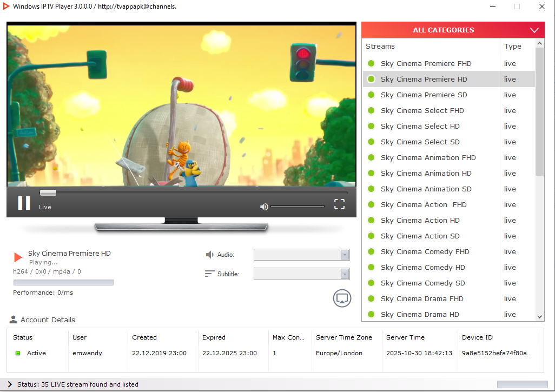Screen dimensions: 555x392
Task: Pause the live video playback
Action: (x=24, y=203)
